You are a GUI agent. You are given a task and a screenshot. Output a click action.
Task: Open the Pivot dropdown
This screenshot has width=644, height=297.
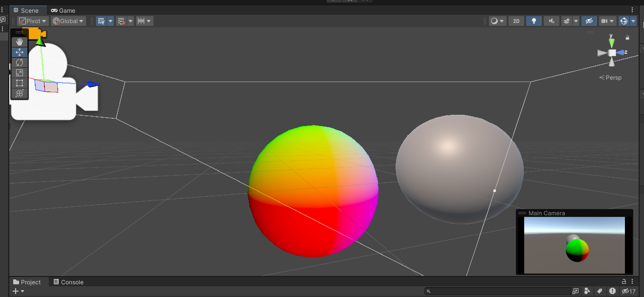tap(32, 21)
